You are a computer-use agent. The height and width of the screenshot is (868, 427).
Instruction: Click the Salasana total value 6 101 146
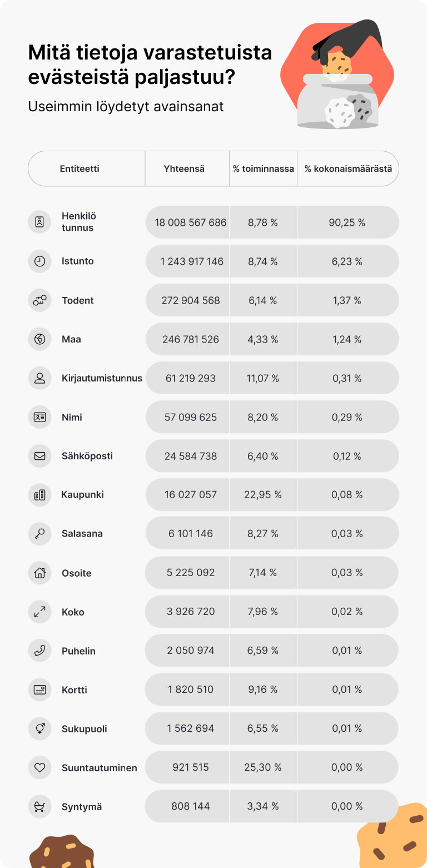(191, 533)
